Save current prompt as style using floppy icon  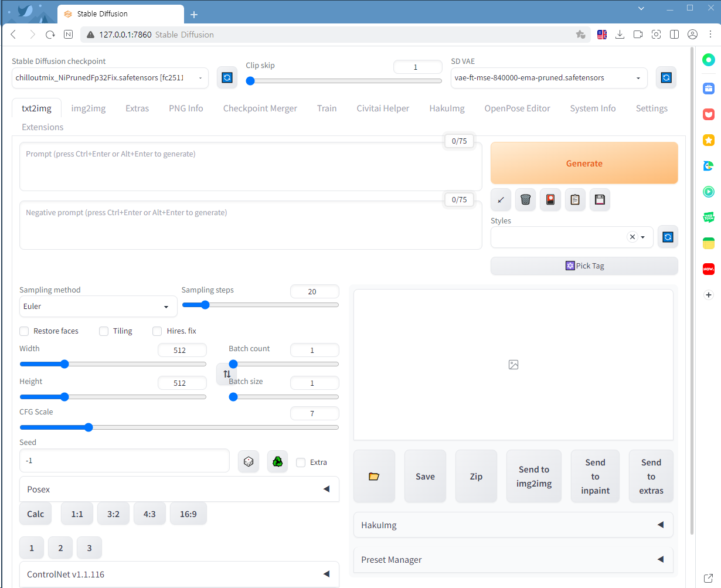(x=600, y=200)
